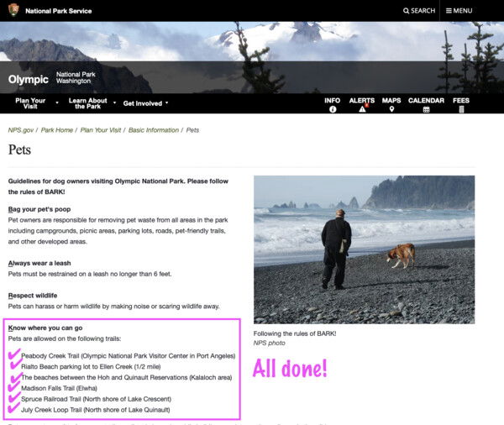Click the 'Following the rules of BARK!' caption
504x425 pixels.
pos(295,333)
